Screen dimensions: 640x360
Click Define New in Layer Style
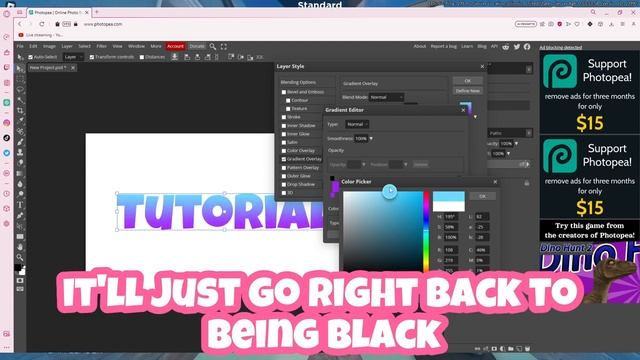click(468, 91)
